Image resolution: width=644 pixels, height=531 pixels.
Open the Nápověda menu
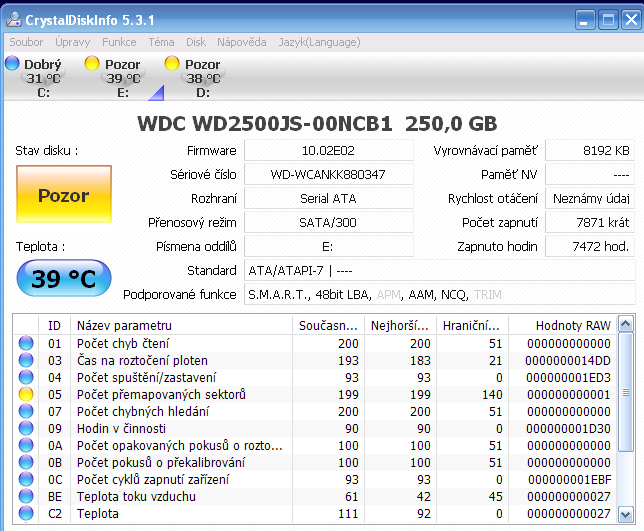click(x=241, y=42)
